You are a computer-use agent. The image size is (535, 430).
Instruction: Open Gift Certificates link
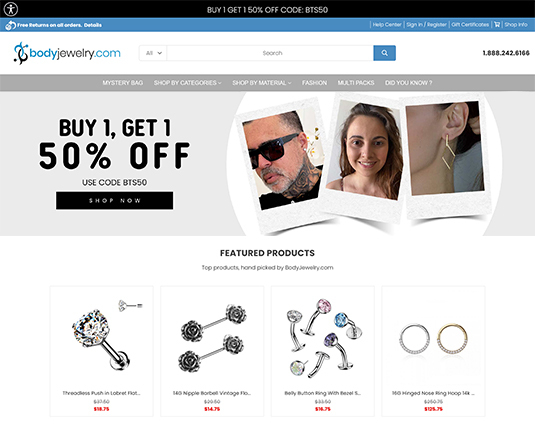(x=470, y=25)
